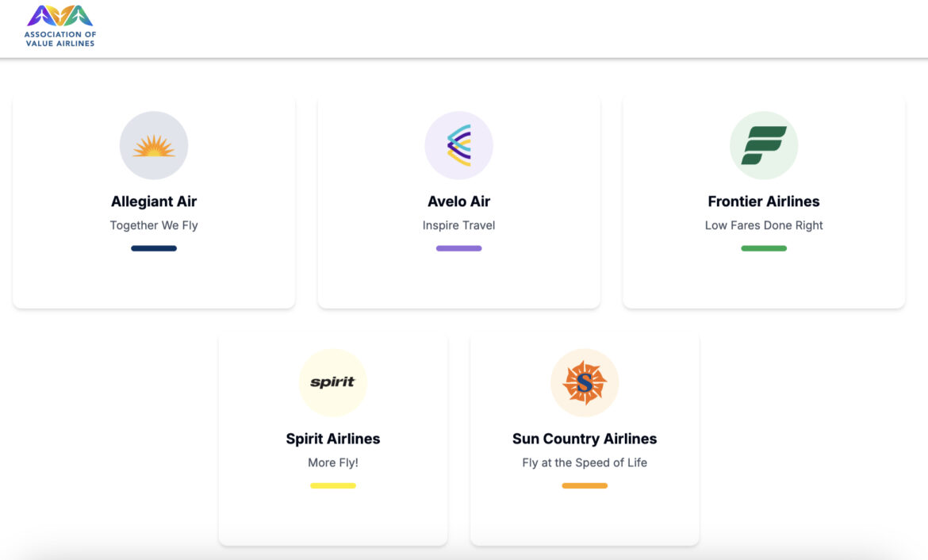Click the orange bar under Sun Country

tap(585, 485)
